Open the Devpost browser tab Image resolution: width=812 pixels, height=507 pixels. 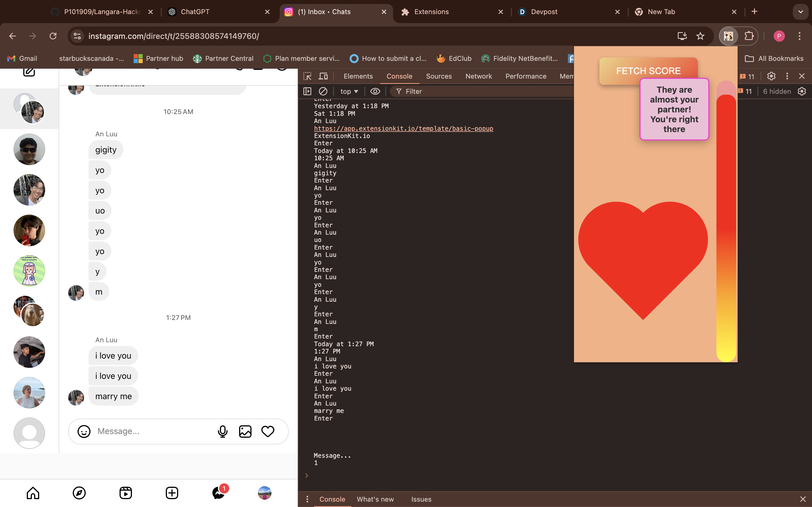(544, 12)
